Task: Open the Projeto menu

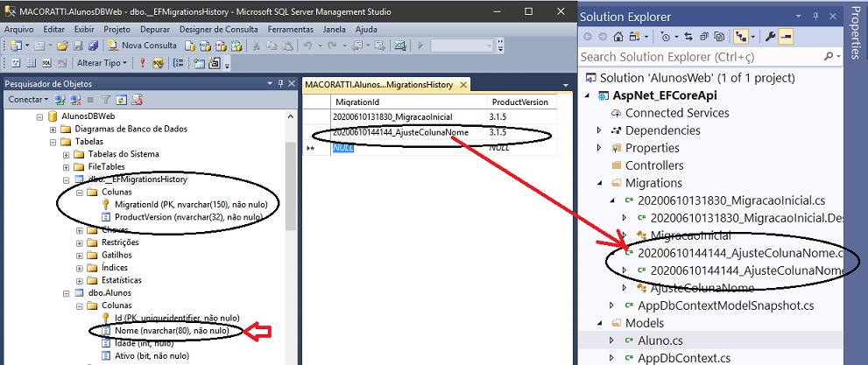Action: 116,29
